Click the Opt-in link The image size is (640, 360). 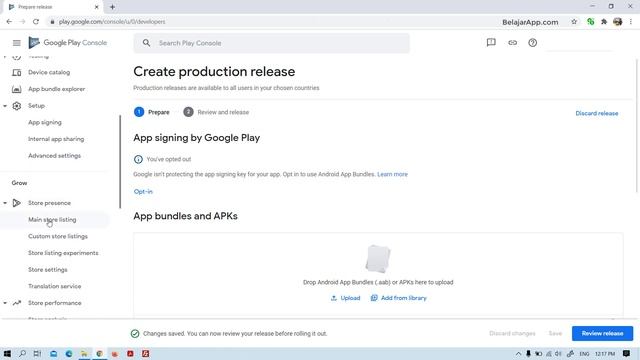tap(143, 191)
